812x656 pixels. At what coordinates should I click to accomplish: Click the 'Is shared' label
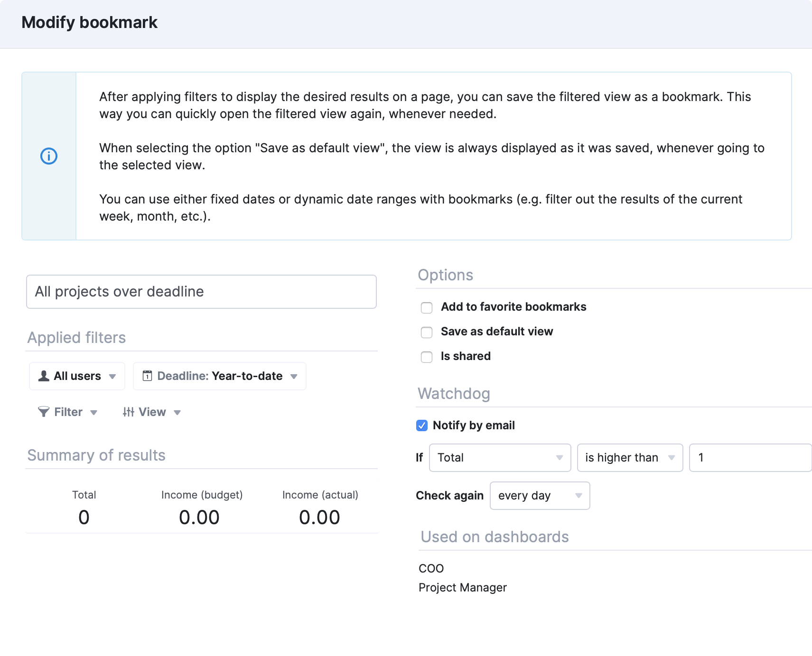pos(466,356)
